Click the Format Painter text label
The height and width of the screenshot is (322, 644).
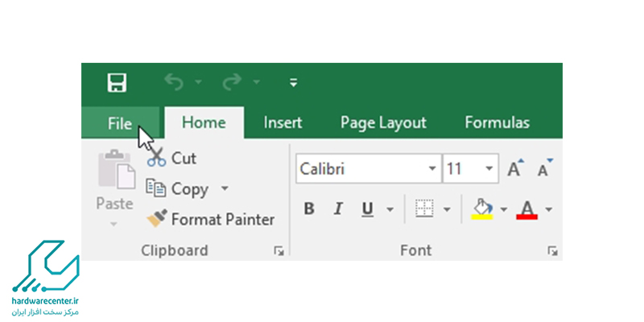tap(223, 219)
